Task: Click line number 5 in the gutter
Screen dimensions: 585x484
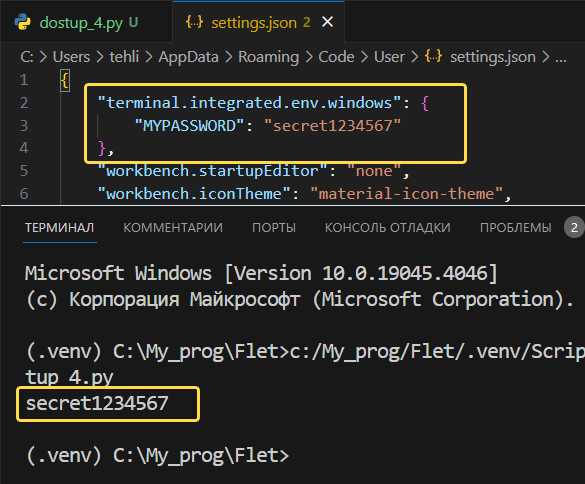Action: pyautogui.click(x=24, y=171)
